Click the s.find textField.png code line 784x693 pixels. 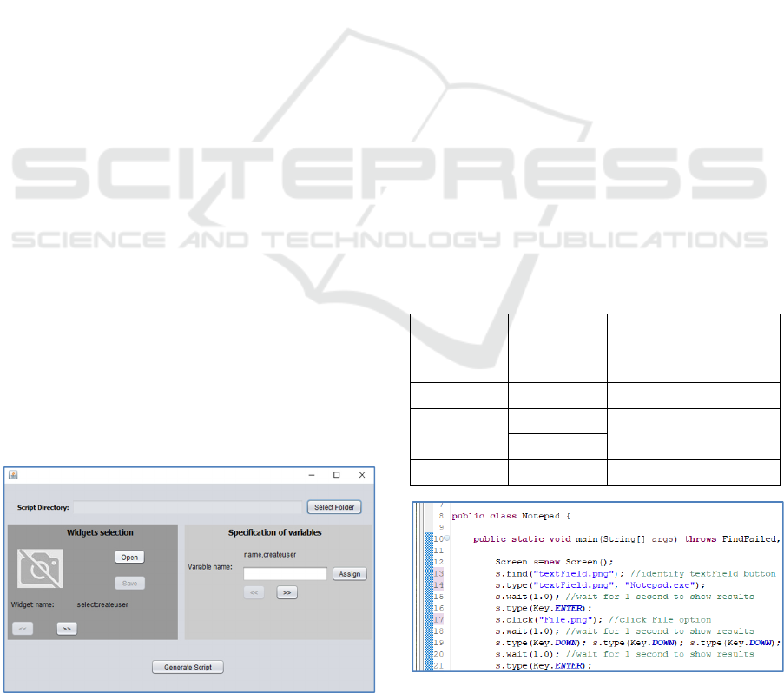coord(556,574)
